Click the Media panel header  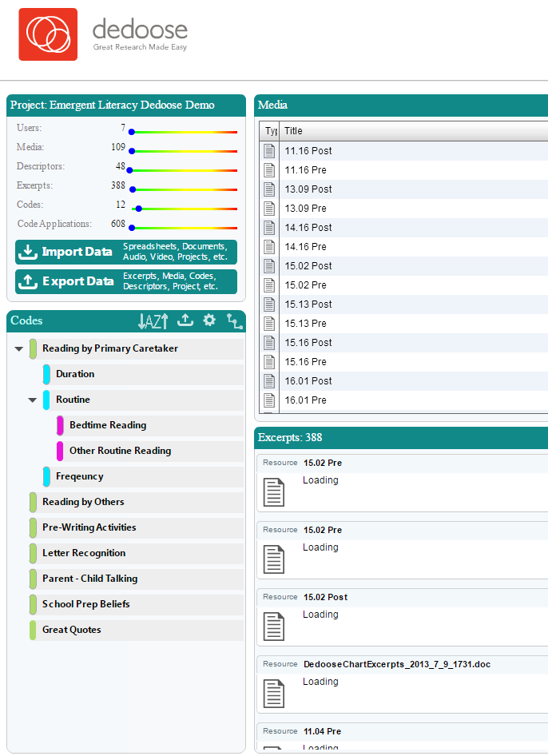click(401, 105)
